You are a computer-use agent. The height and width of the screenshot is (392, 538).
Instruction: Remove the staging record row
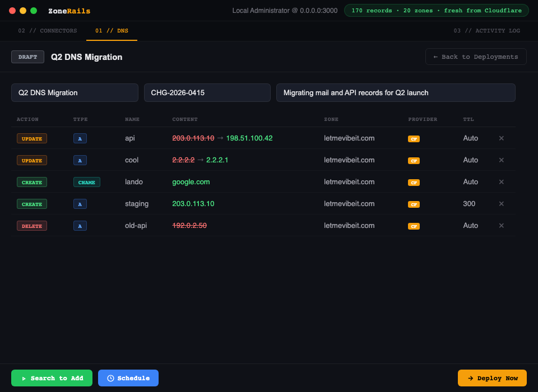tap(501, 204)
